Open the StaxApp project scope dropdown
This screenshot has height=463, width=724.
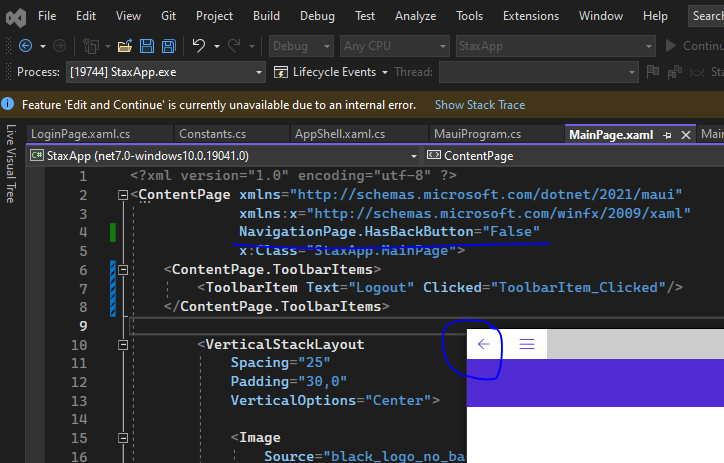click(x=224, y=156)
